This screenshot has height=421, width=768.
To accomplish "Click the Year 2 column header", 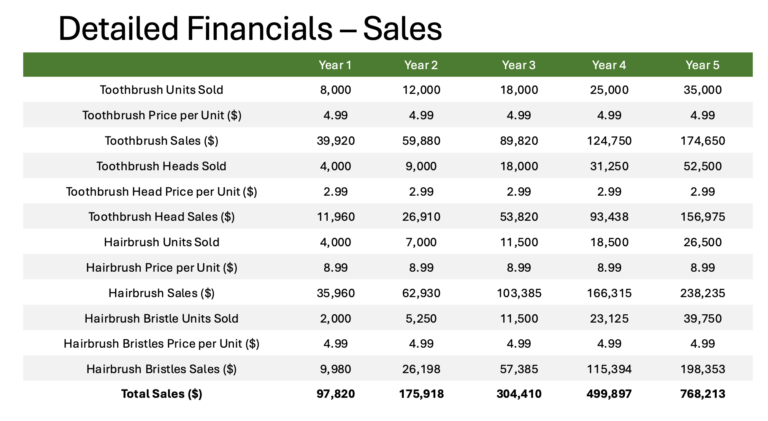I will click(x=421, y=65).
